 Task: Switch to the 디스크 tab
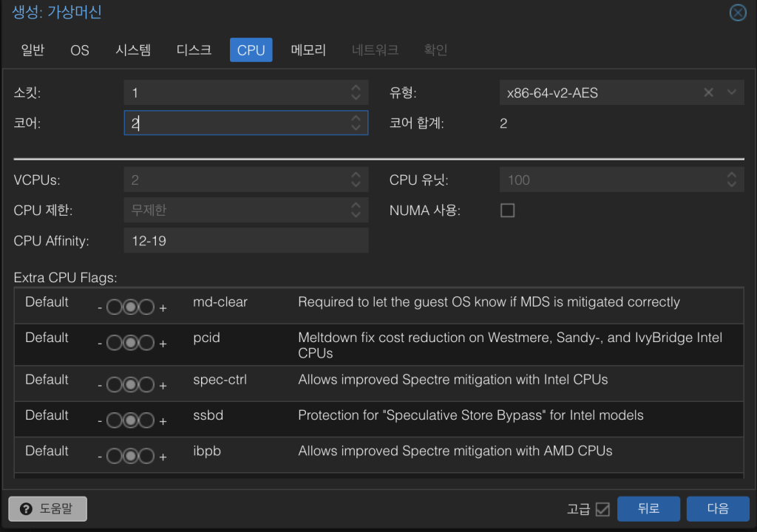click(x=194, y=50)
